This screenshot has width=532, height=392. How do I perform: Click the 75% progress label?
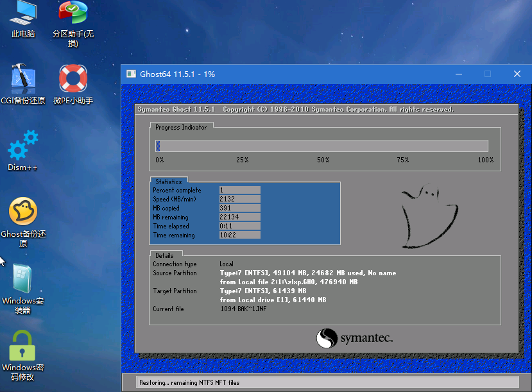click(403, 160)
